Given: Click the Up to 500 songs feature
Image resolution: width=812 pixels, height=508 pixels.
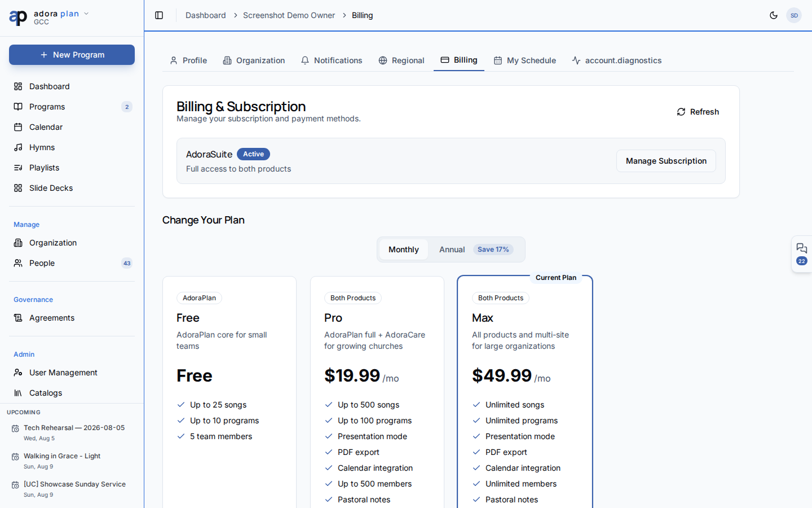Looking at the screenshot, I should 368,405.
